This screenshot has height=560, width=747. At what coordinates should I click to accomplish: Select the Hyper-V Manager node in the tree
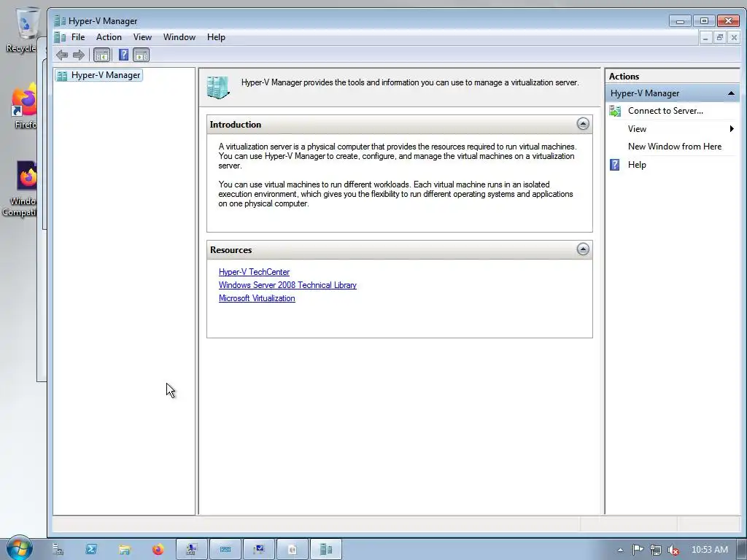click(x=98, y=75)
